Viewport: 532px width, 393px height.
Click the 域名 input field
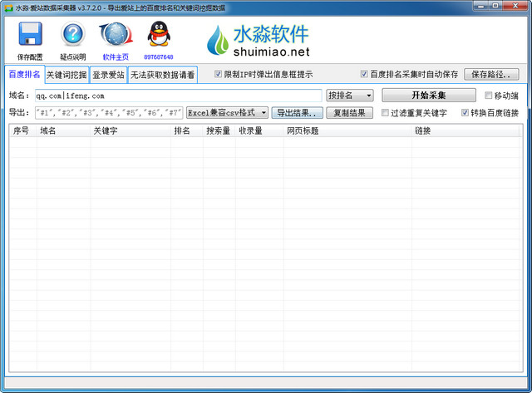point(179,96)
